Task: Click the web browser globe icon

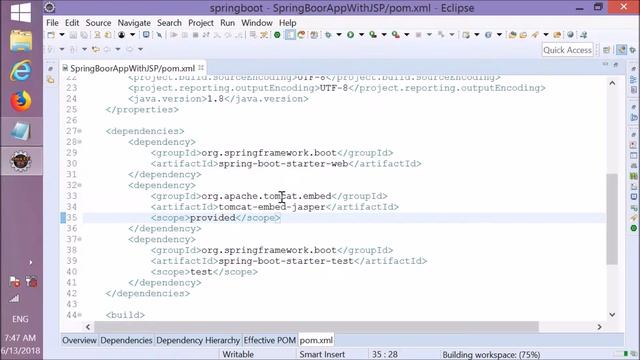Action: 571,35
